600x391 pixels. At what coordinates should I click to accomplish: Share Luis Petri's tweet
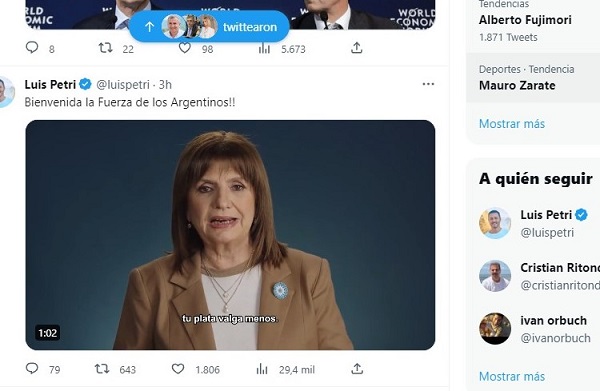357,369
